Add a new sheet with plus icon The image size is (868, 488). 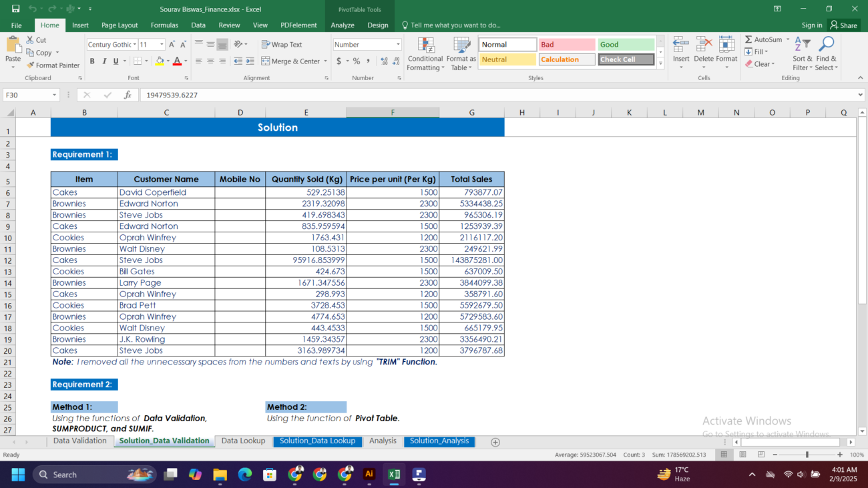495,442
